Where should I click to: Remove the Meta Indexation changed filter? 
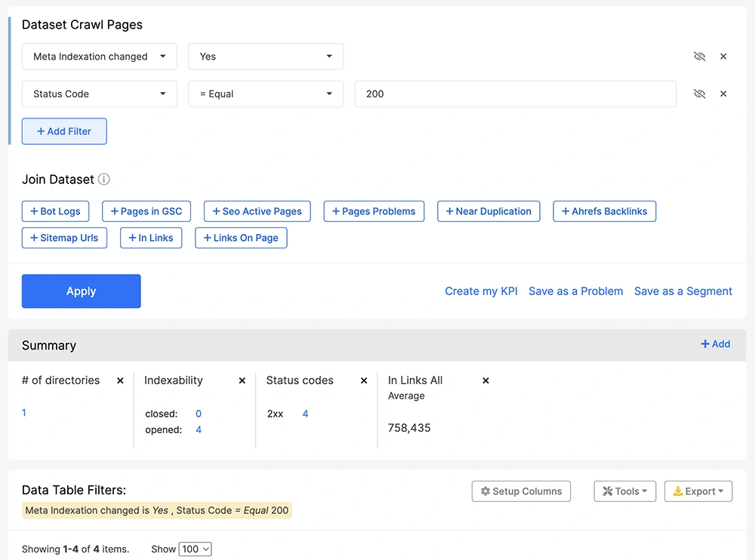tap(723, 57)
